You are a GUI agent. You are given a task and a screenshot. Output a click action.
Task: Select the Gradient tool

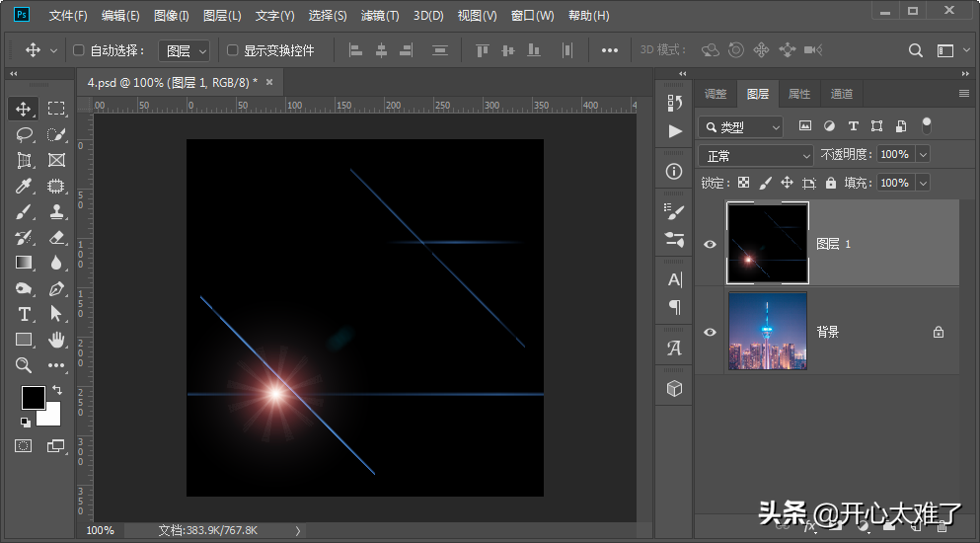24,263
